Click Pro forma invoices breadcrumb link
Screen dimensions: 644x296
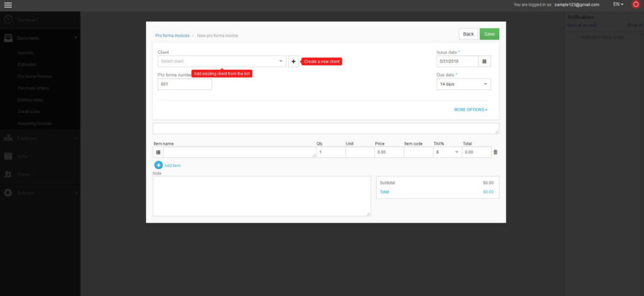pos(172,36)
